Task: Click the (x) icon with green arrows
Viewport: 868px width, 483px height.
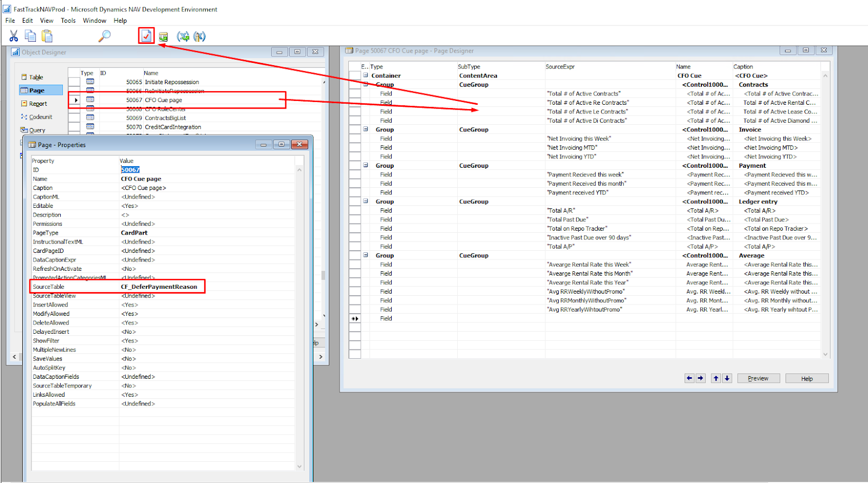Action: (183, 36)
